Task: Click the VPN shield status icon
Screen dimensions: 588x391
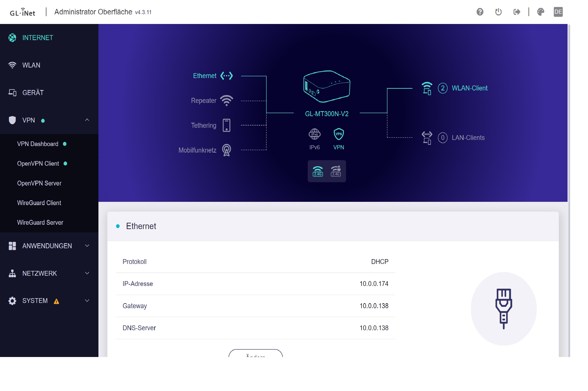Action: (x=338, y=134)
